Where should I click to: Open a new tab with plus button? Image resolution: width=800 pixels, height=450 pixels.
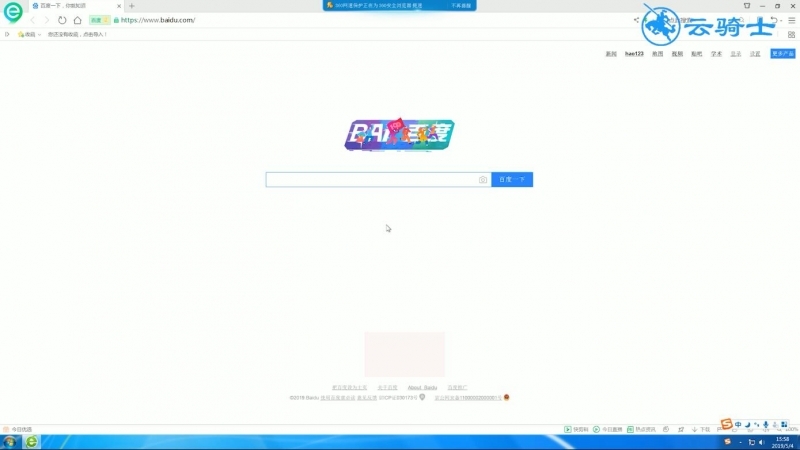[x=132, y=6]
